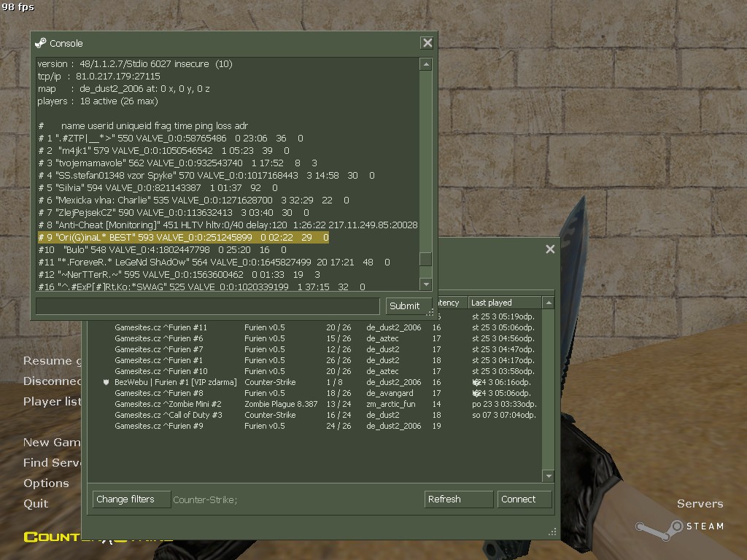Click the console up scroll arrow

click(426, 64)
